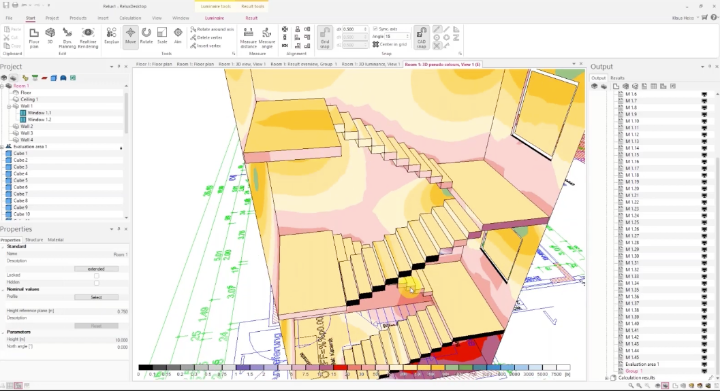Toggle print icon for M 1.20 output row
Image resolution: width=720 pixels, height=391 pixels.
pyautogui.click(x=704, y=189)
